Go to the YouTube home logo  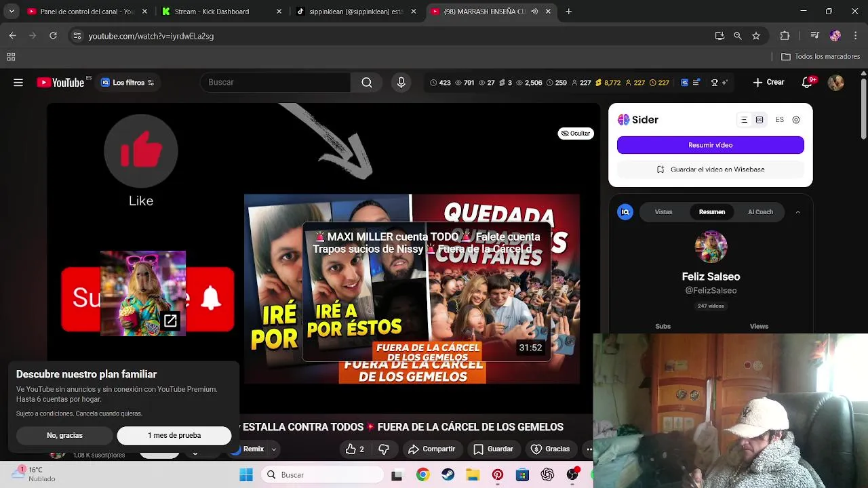point(60,83)
